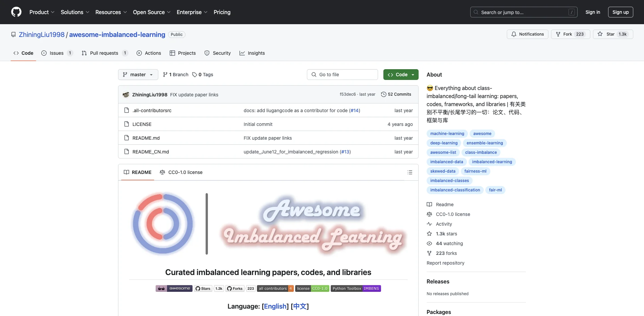Open the master branch selector dropdown
Image resolution: width=644 pixels, height=316 pixels.
pyautogui.click(x=138, y=75)
